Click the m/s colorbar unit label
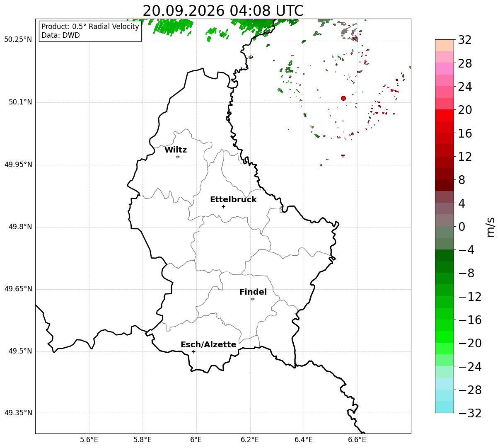Screen dimensions: 500x448 491,227
